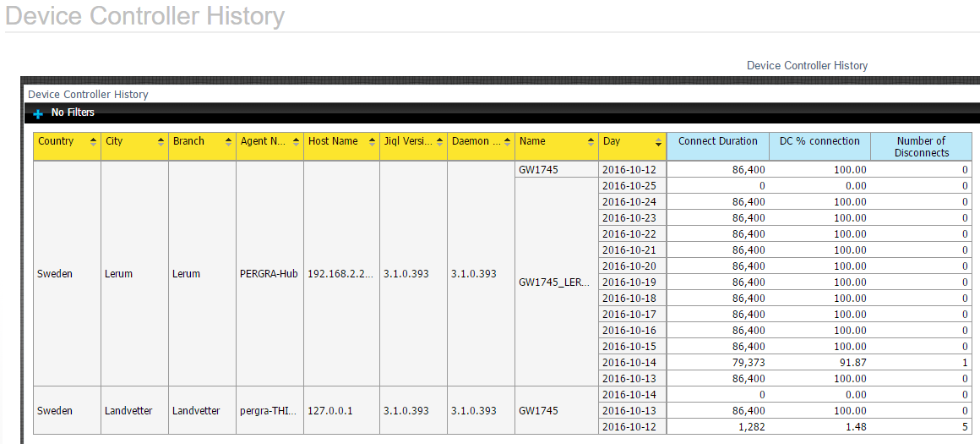
Task: Expand the No Filters plus icon
Action: click(38, 113)
